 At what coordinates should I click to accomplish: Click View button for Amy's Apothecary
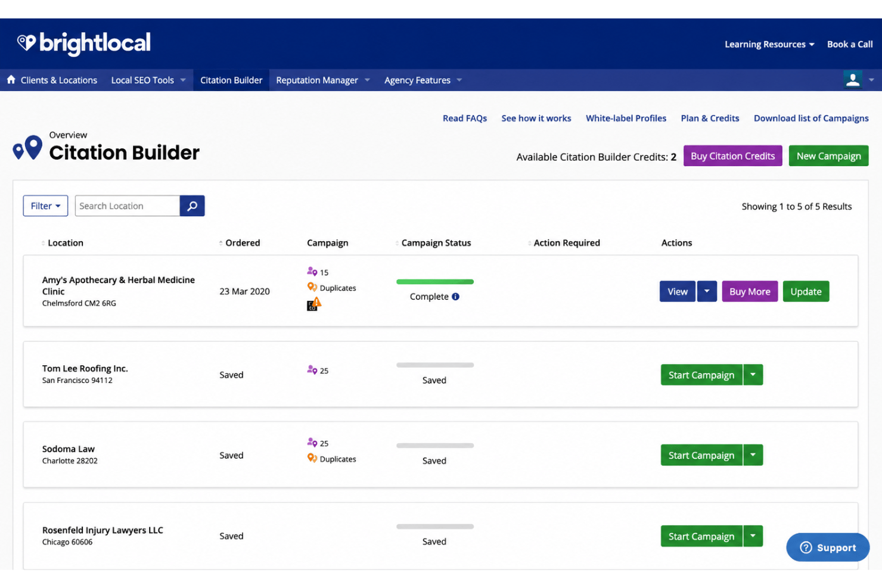point(678,291)
